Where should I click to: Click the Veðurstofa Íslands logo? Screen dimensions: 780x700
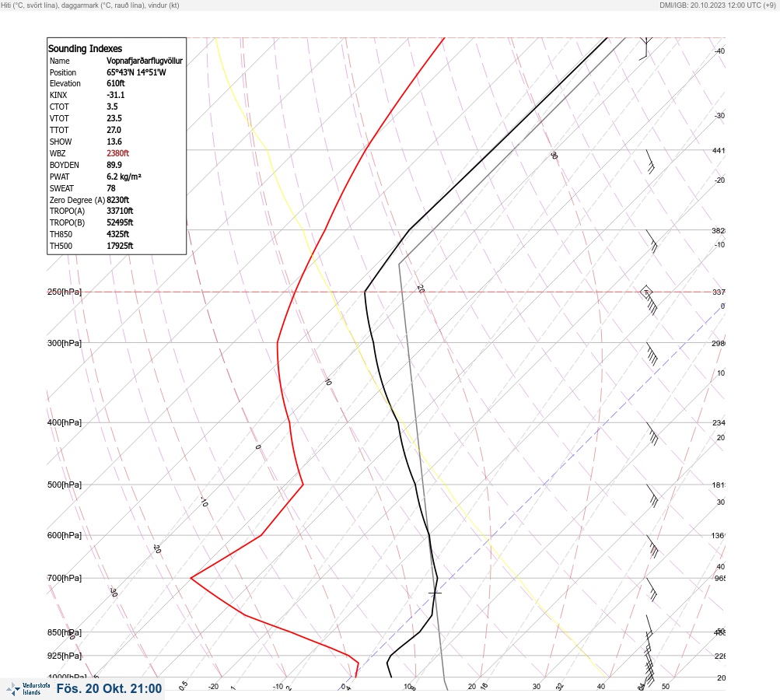point(28,689)
